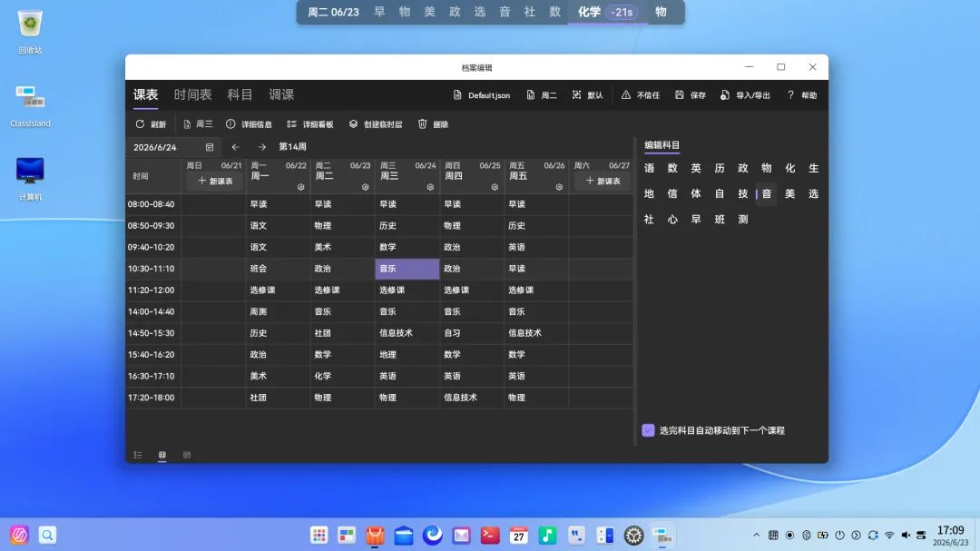980x551 pixels.
Task: Expand the system tray chevron arrow
Action: tap(756, 536)
